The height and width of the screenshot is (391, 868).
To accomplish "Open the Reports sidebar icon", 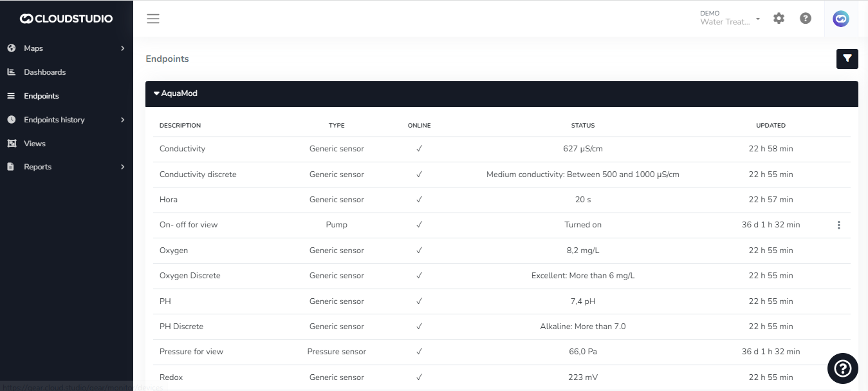I will coord(10,166).
